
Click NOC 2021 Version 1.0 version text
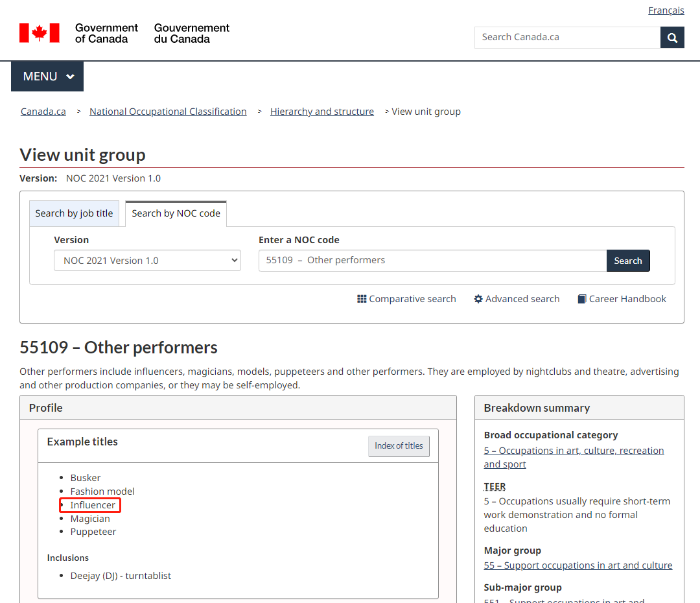point(113,178)
